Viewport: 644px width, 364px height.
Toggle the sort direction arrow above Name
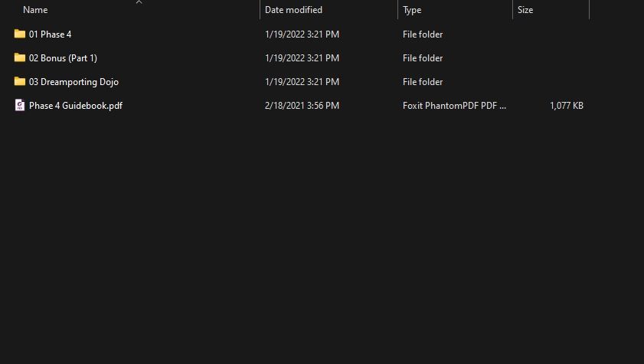coord(139,2)
